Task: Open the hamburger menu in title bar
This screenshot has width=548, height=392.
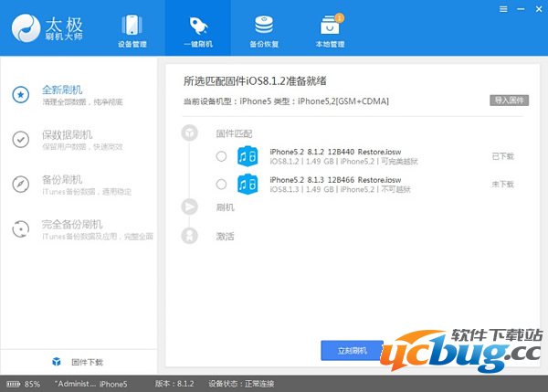Action: 503,9
